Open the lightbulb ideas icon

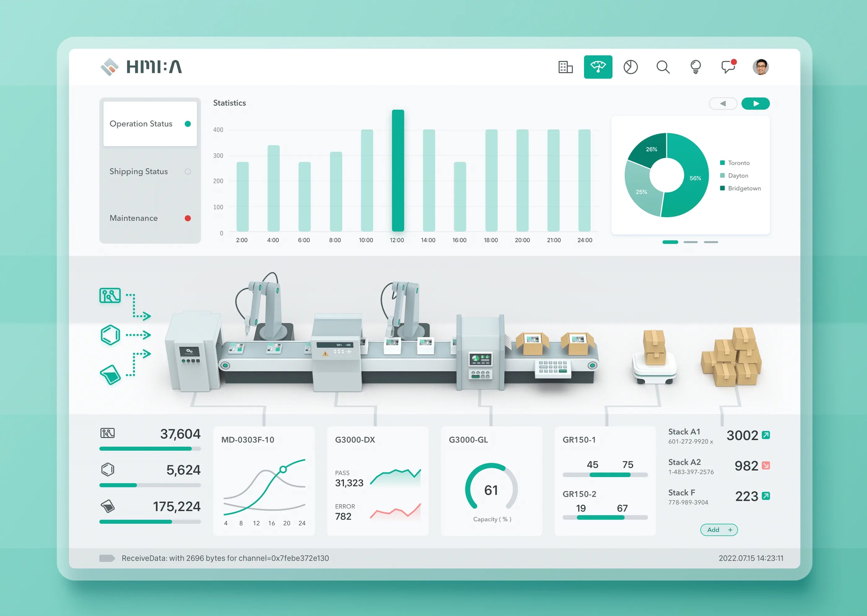coord(695,67)
